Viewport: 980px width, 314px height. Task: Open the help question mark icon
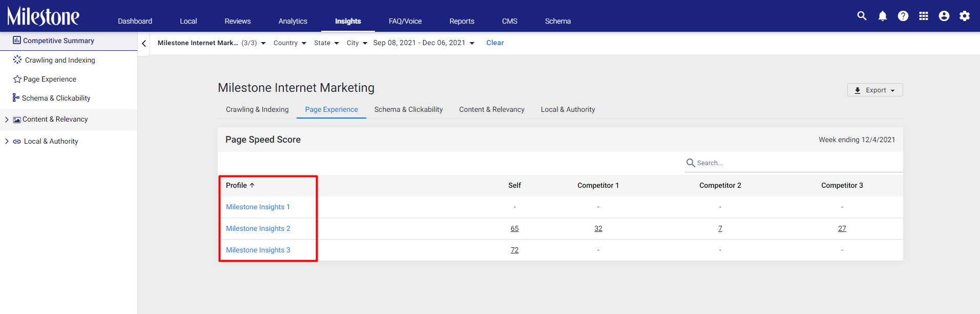tap(903, 16)
